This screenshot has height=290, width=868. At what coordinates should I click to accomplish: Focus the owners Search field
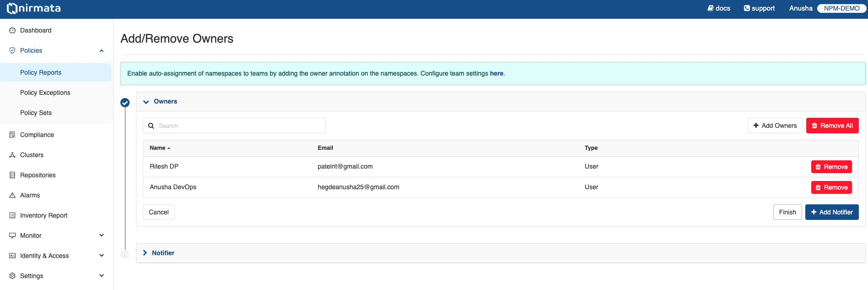pyautogui.click(x=234, y=126)
